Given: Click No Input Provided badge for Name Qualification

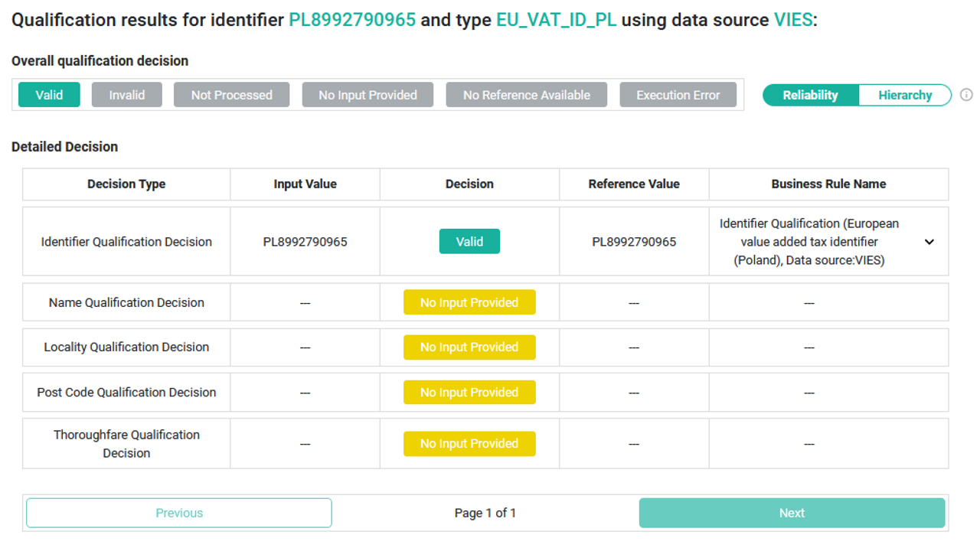Looking at the screenshot, I should (x=469, y=302).
